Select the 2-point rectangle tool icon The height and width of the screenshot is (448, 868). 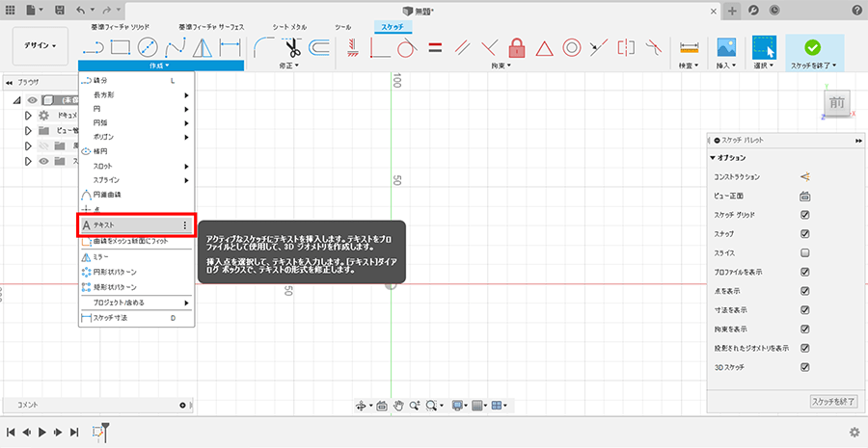(x=120, y=46)
